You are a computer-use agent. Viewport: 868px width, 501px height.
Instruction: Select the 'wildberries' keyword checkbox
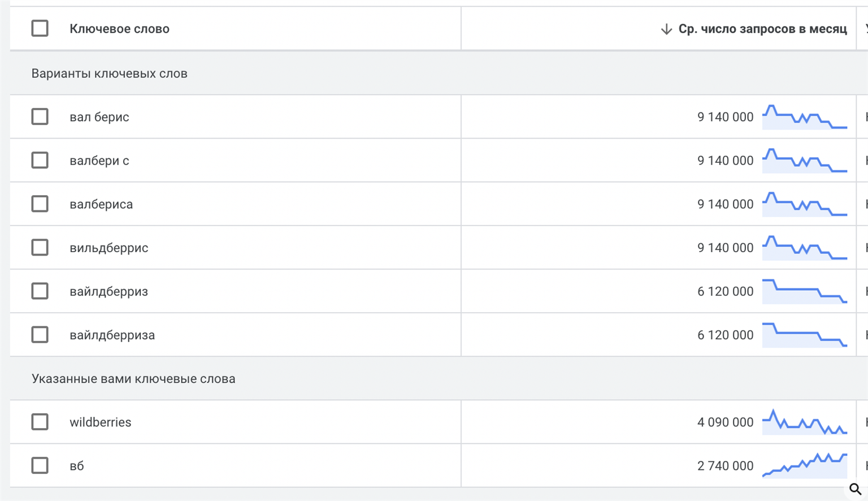[x=40, y=422]
